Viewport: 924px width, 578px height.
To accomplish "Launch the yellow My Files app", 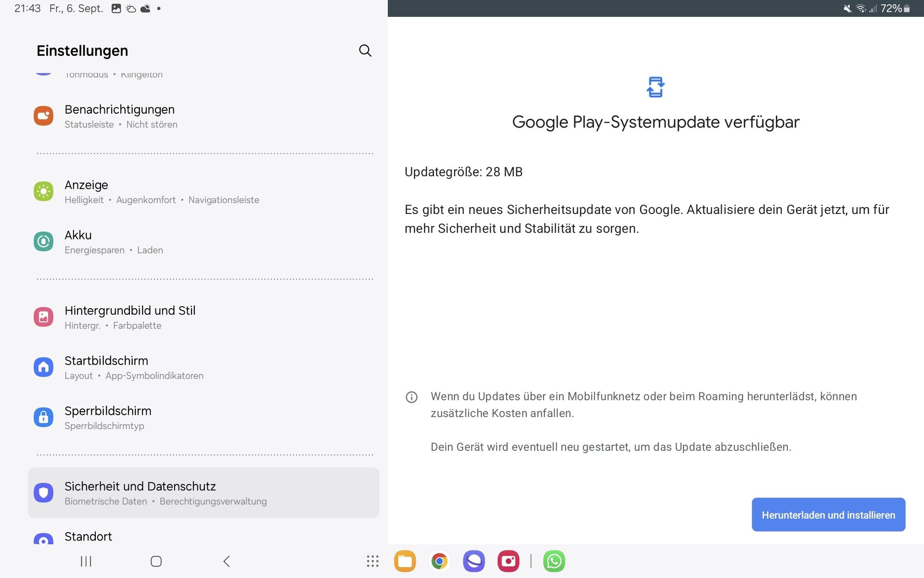I will (x=405, y=561).
